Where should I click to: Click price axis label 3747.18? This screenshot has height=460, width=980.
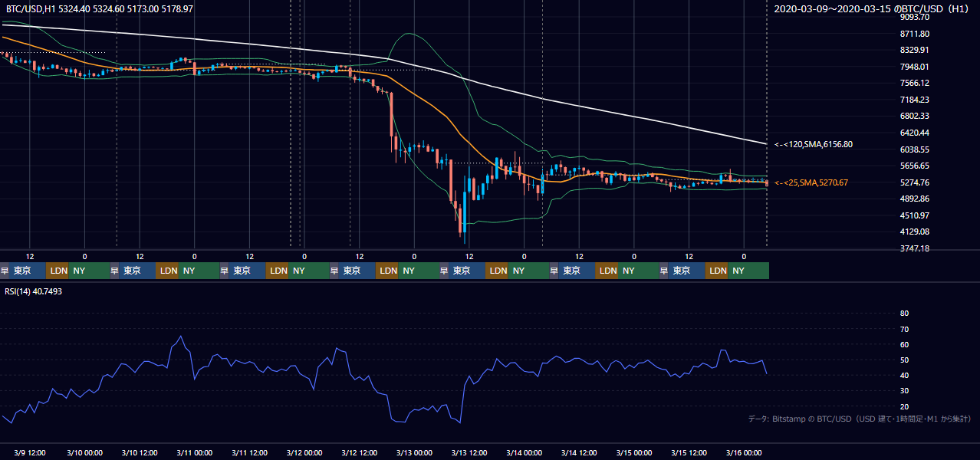[915, 248]
